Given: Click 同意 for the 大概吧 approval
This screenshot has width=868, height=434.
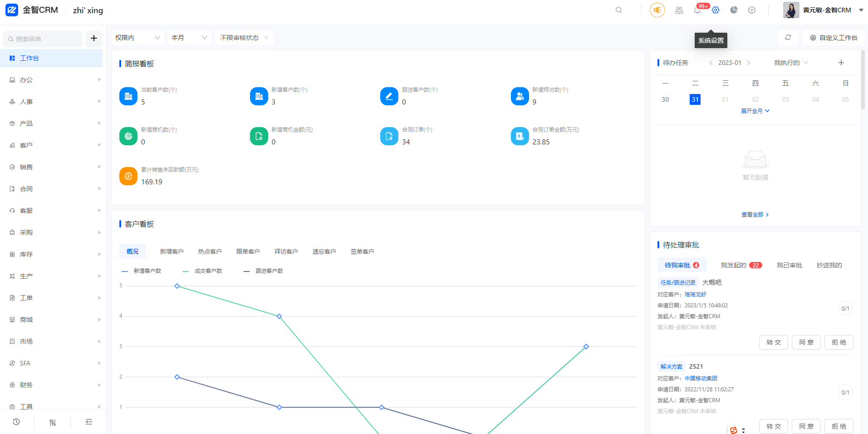Looking at the screenshot, I should 806,342.
